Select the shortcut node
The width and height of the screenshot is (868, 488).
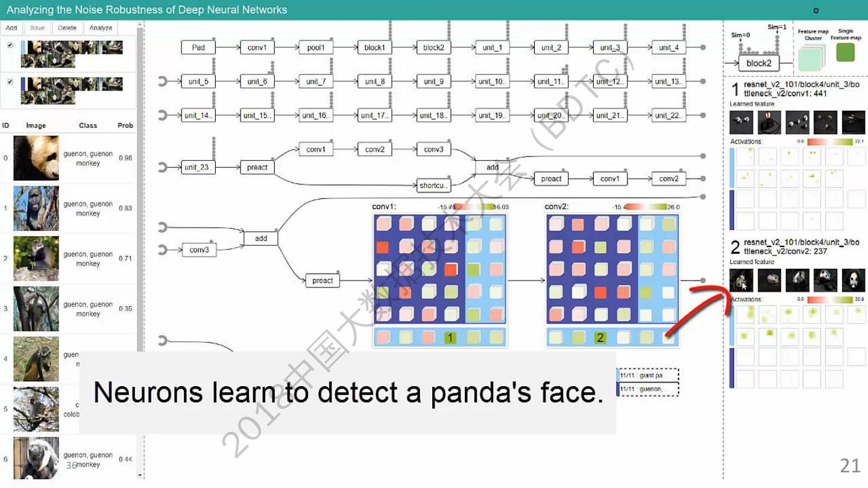click(x=433, y=186)
